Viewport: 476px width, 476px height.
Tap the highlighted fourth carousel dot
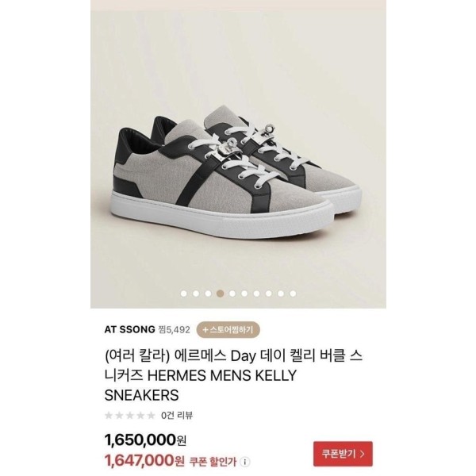(x=221, y=294)
